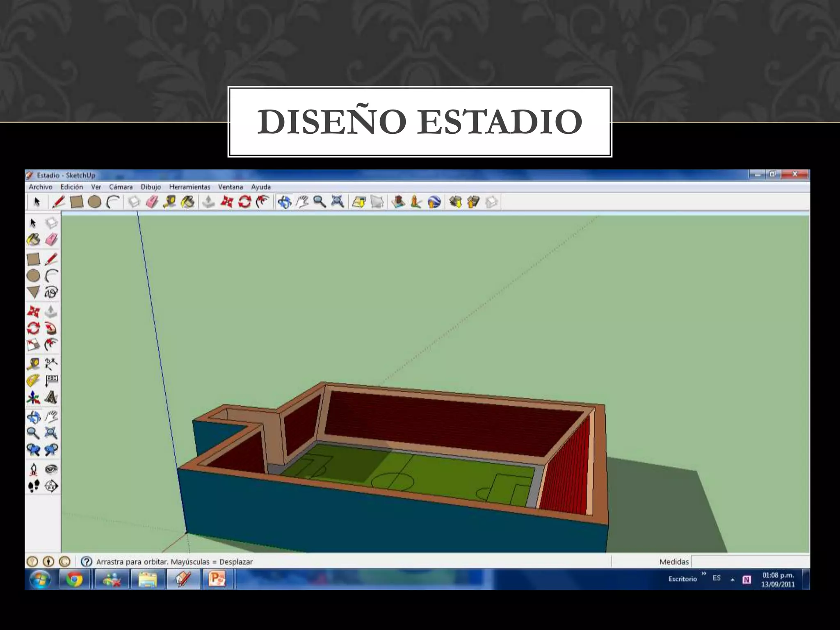Select the Protractor tool
The image size is (840, 630).
click(33, 381)
